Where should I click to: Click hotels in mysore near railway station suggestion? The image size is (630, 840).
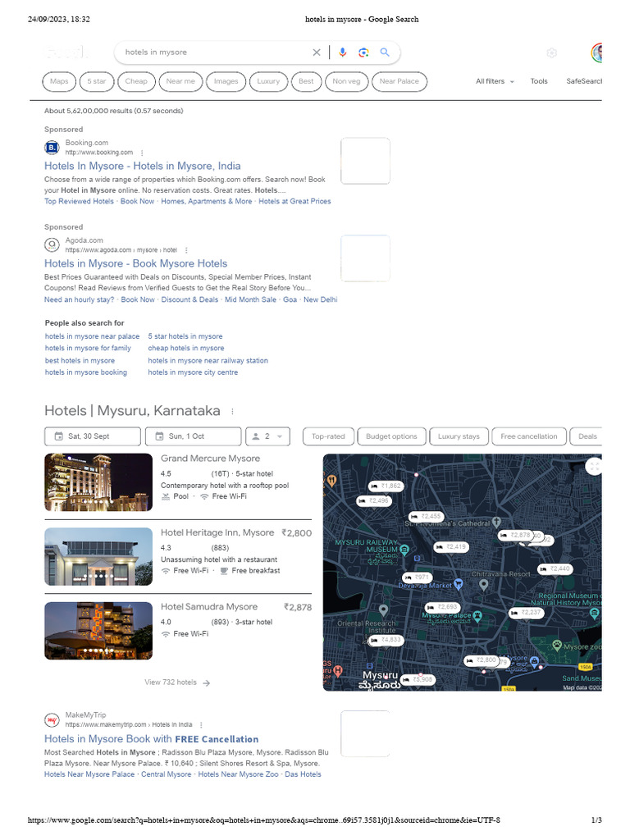coord(208,361)
